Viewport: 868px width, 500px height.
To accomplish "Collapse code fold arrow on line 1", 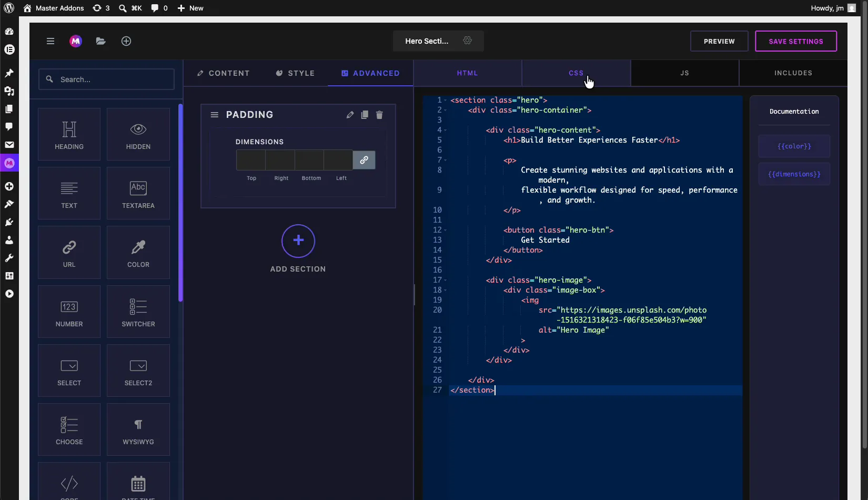I will pyautogui.click(x=445, y=100).
